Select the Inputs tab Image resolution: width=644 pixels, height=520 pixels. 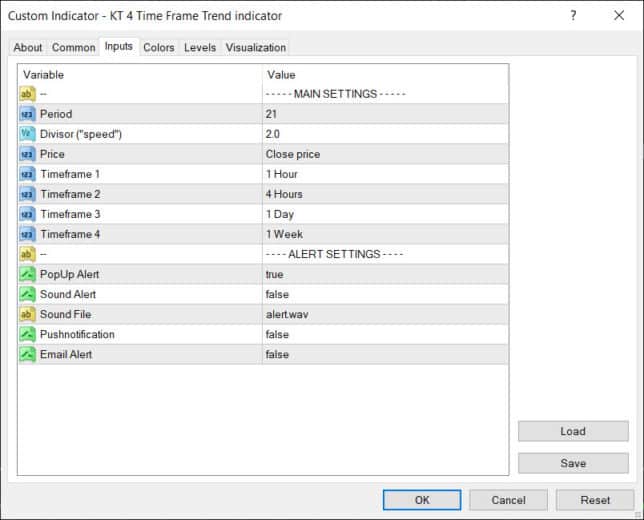(x=119, y=46)
